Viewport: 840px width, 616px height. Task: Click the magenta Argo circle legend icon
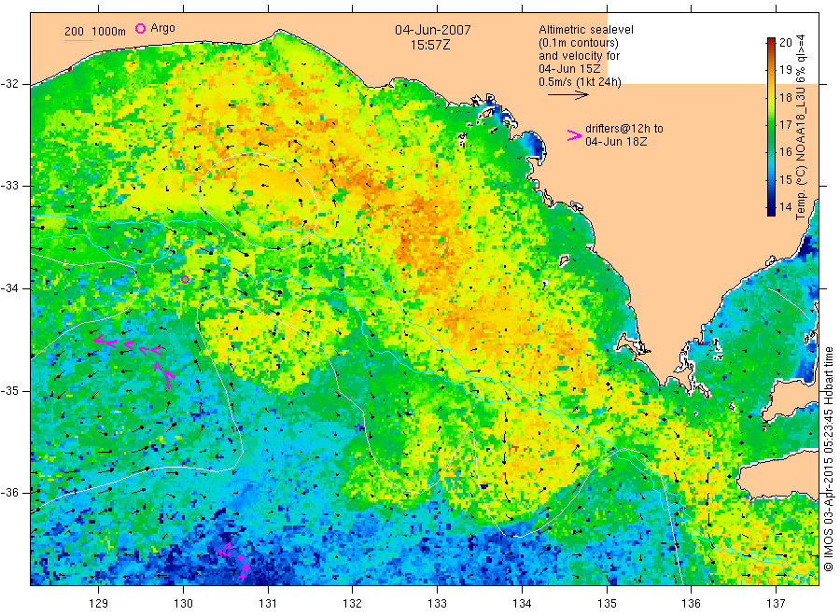click(140, 28)
